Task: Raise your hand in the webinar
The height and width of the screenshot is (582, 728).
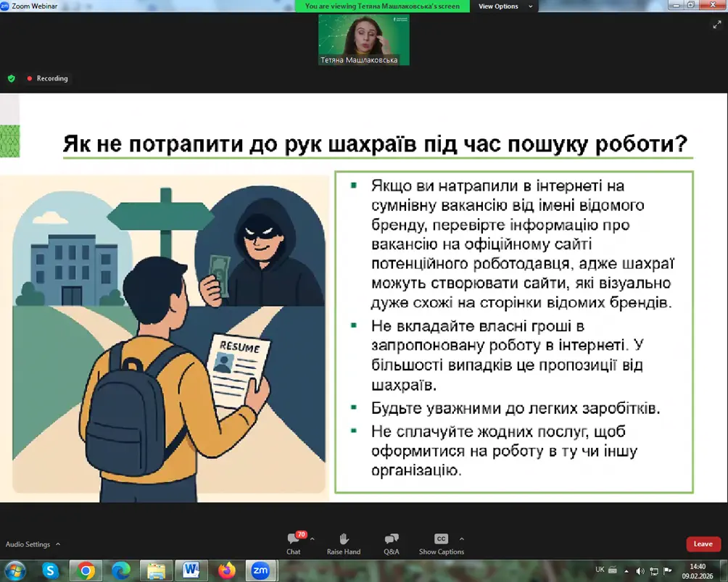Action: 343,542
